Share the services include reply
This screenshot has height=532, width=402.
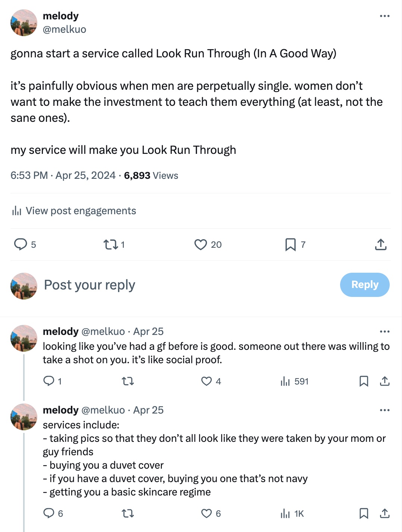(x=384, y=513)
